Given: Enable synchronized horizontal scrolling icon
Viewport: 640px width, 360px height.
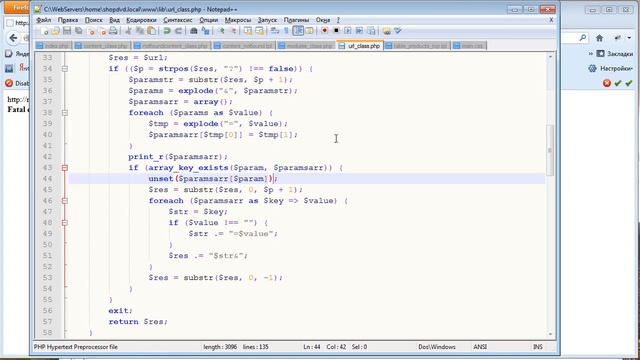Looking at the screenshot, I should click(x=260, y=31).
